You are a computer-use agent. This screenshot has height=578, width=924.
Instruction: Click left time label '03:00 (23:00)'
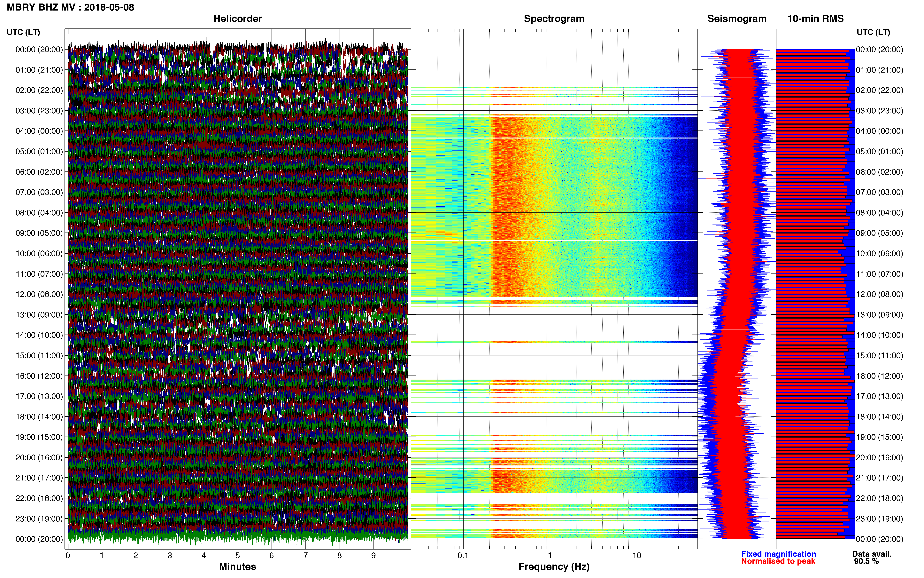click(x=39, y=111)
